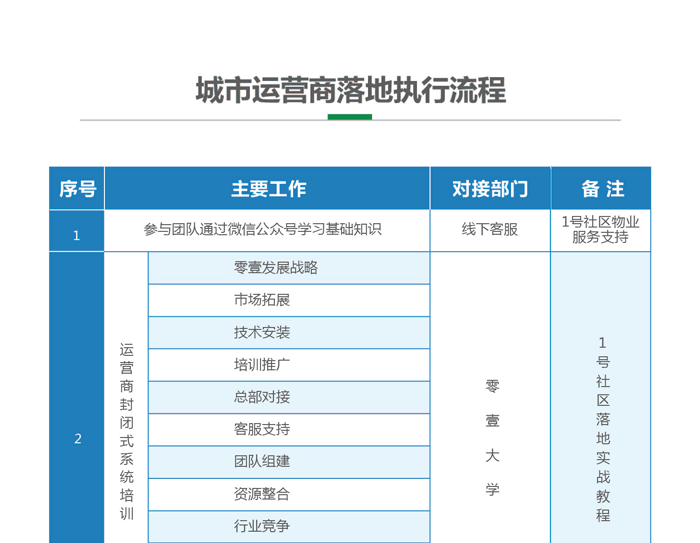Screen dimensions: 700x543
Task: Click the vertical 零壹大学 cell
Action: click(490, 397)
